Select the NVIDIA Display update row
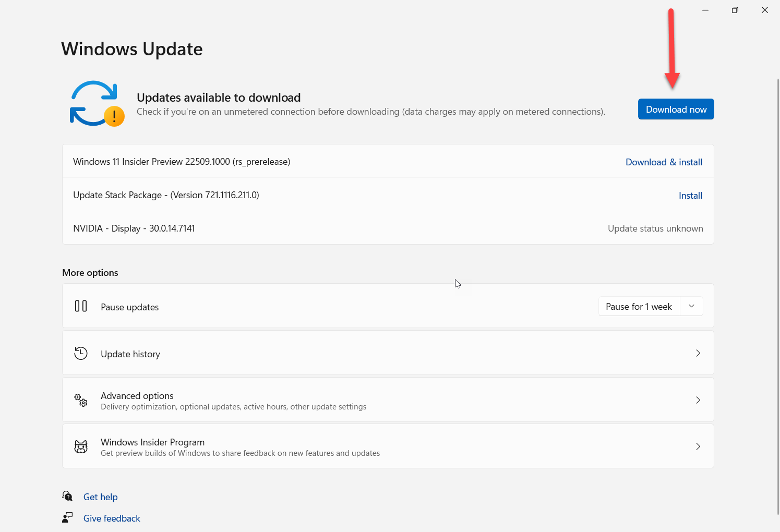 (388, 228)
